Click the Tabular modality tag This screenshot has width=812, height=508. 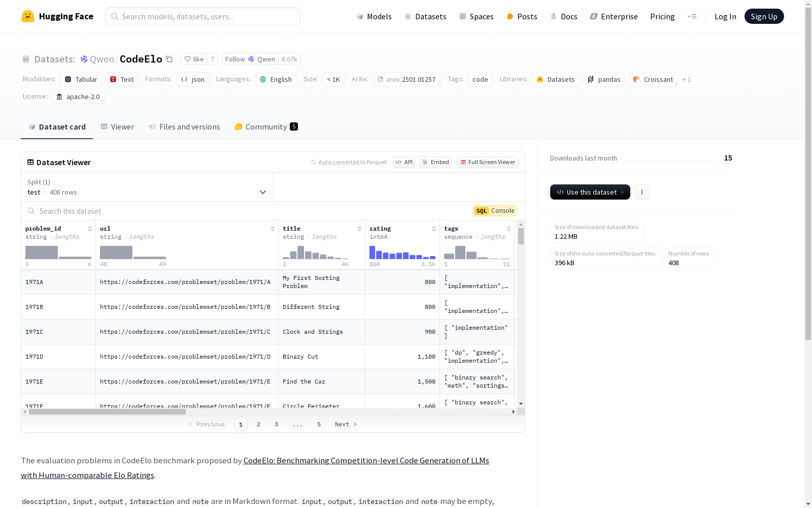pos(81,79)
